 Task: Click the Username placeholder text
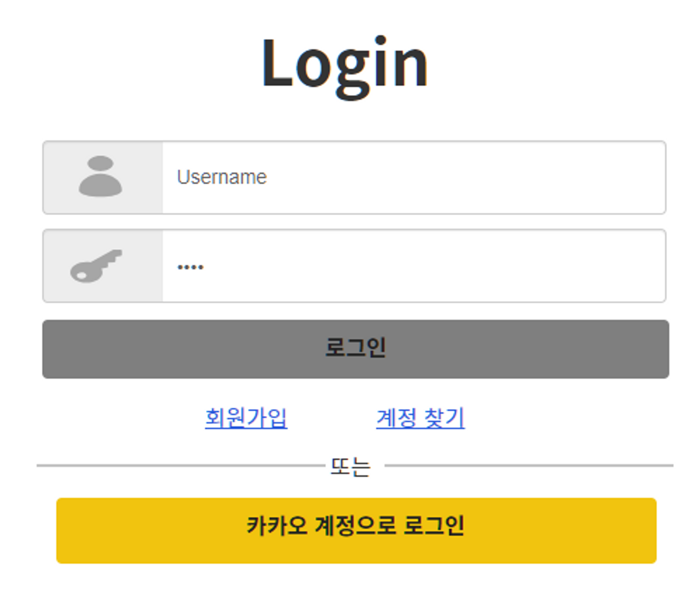[x=222, y=177]
